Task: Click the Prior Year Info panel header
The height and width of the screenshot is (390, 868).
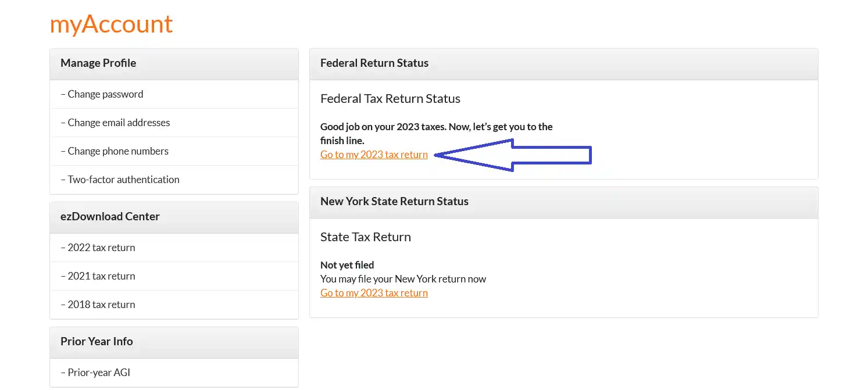Action: [x=97, y=342]
